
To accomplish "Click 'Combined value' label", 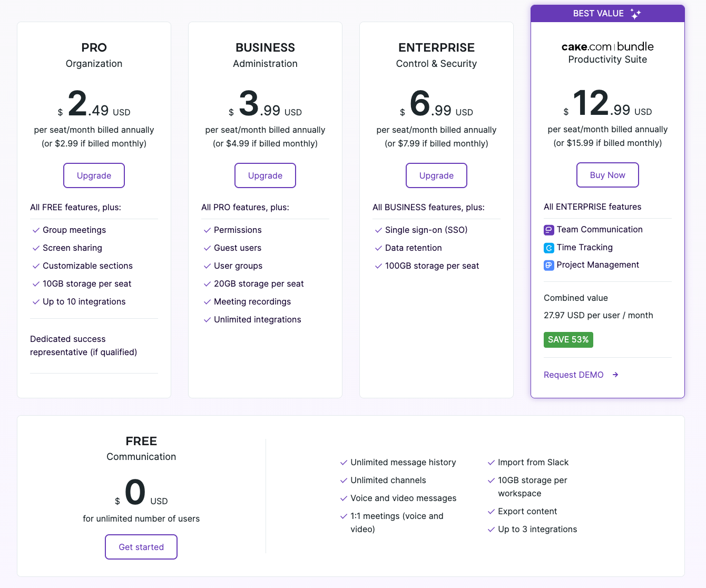I will [x=576, y=298].
